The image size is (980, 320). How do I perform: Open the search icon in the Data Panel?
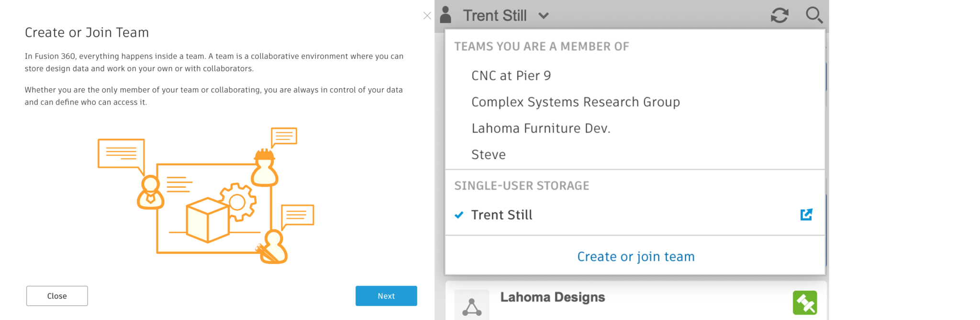tap(814, 15)
